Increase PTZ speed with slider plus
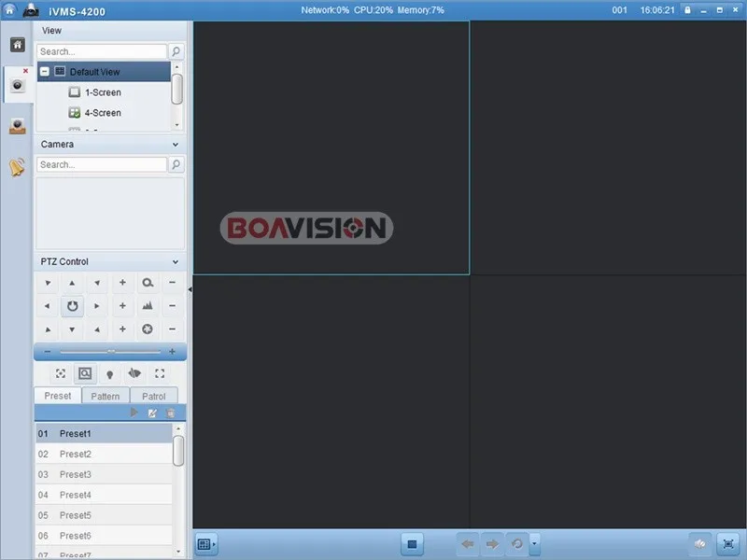The height and width of the screenshot is (560, 747). (172, 352)
